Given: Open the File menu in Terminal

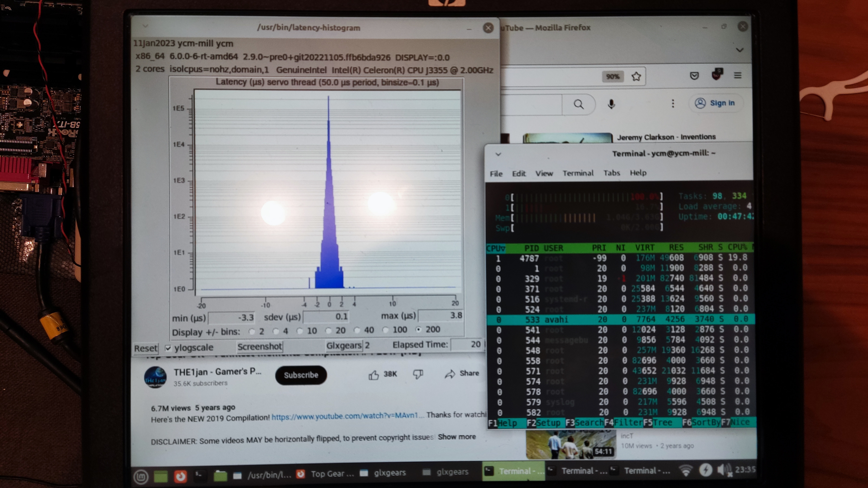Looking at the screenshot, I should (496, 174).
